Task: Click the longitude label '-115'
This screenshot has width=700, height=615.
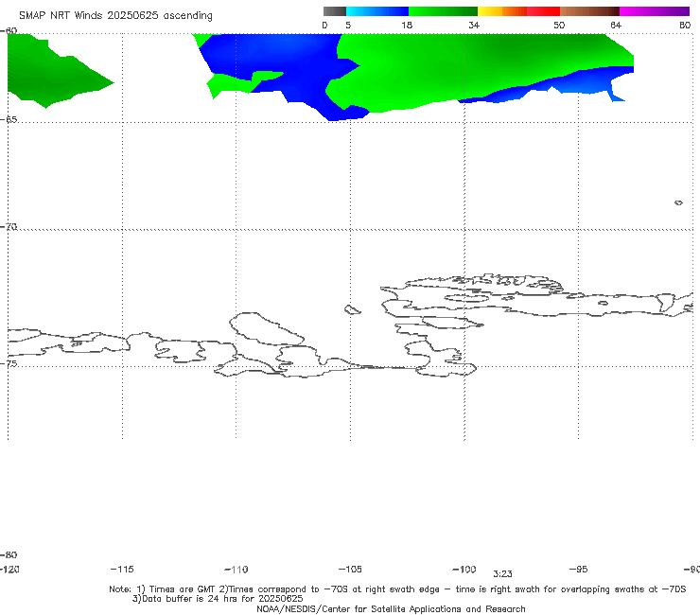Action: pos(122,570)
